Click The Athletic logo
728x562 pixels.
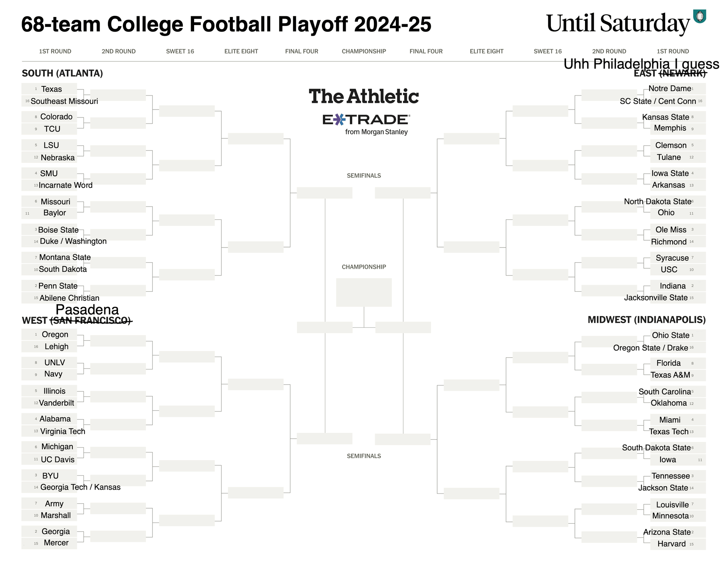pos(364,97)
